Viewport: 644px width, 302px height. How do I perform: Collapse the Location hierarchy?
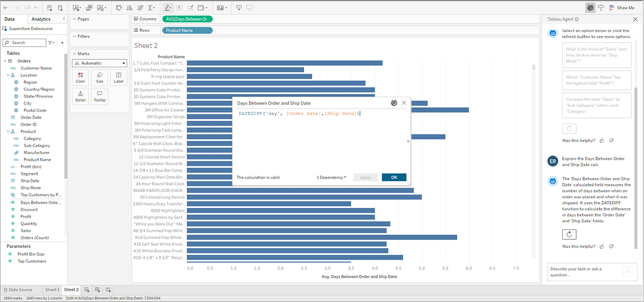(x=8, y=75)
